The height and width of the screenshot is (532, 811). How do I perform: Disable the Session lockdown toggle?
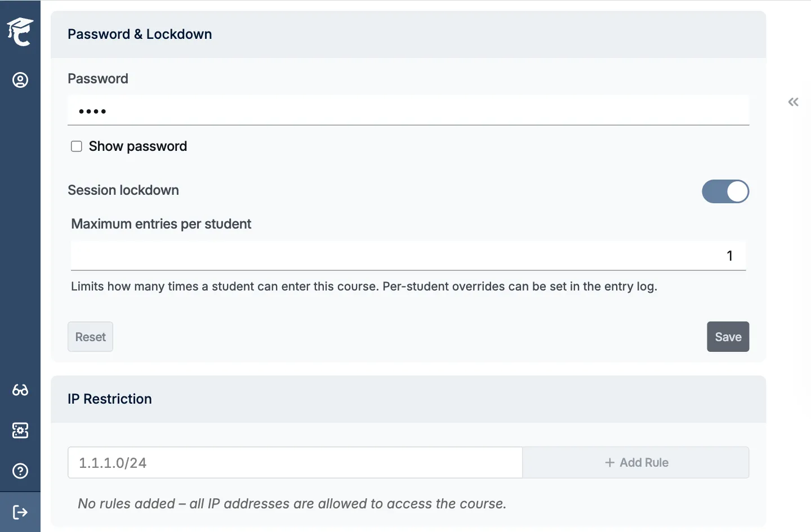[x=725, y=191]
